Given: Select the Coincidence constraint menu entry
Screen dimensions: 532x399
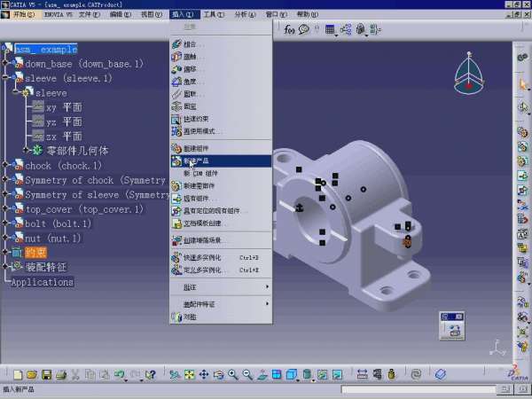Looking at the screenshot, I should coord(221,44).
